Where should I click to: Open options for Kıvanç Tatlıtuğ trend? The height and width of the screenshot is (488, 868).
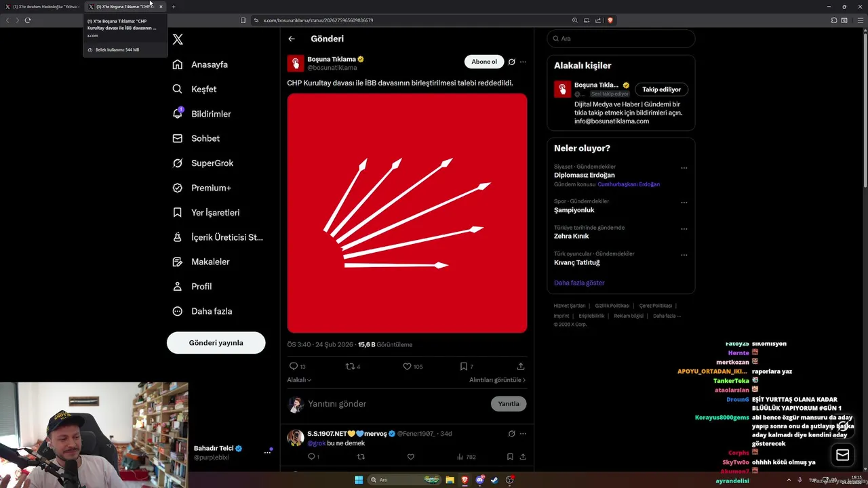(x=684, y=256)
